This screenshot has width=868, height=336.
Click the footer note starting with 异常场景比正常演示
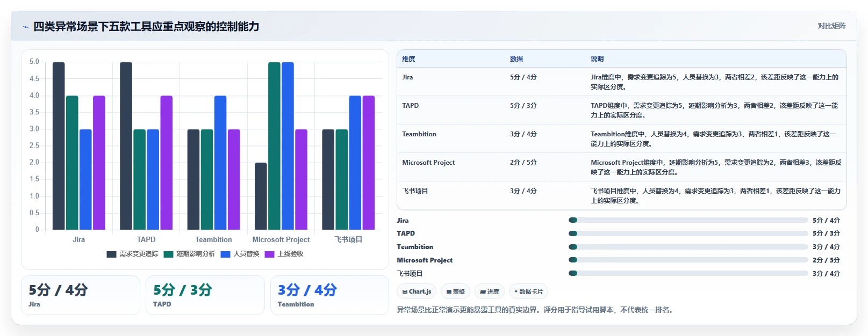[536, 310]
